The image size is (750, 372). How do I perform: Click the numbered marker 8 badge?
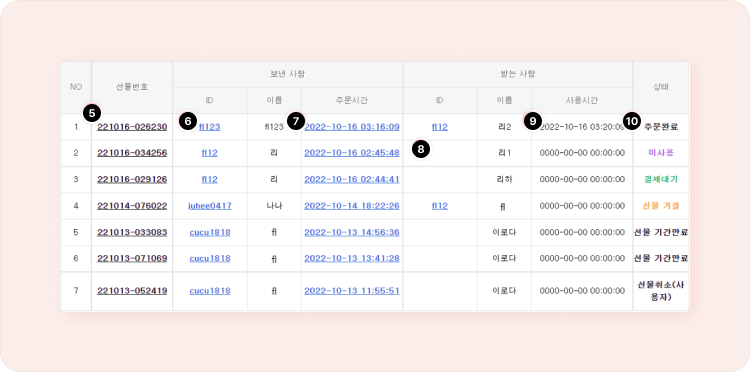pyautogui.click(x=421, y=149)
